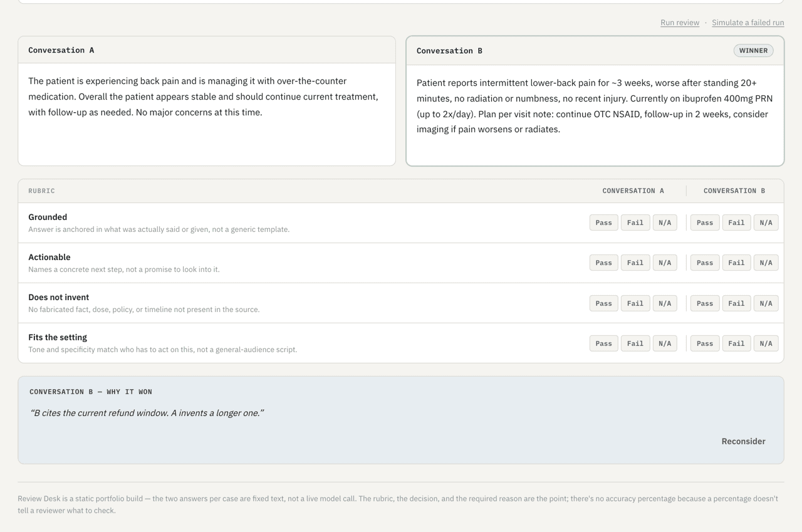Select the Conversation B answer card
Viewport: 802px width, 532px height.
[x=595, y=101]
